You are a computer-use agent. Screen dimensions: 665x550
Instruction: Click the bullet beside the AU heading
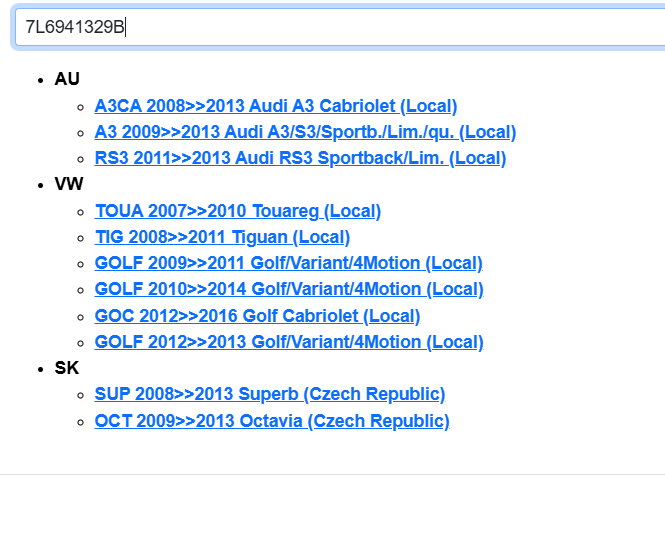click(39, 80)
